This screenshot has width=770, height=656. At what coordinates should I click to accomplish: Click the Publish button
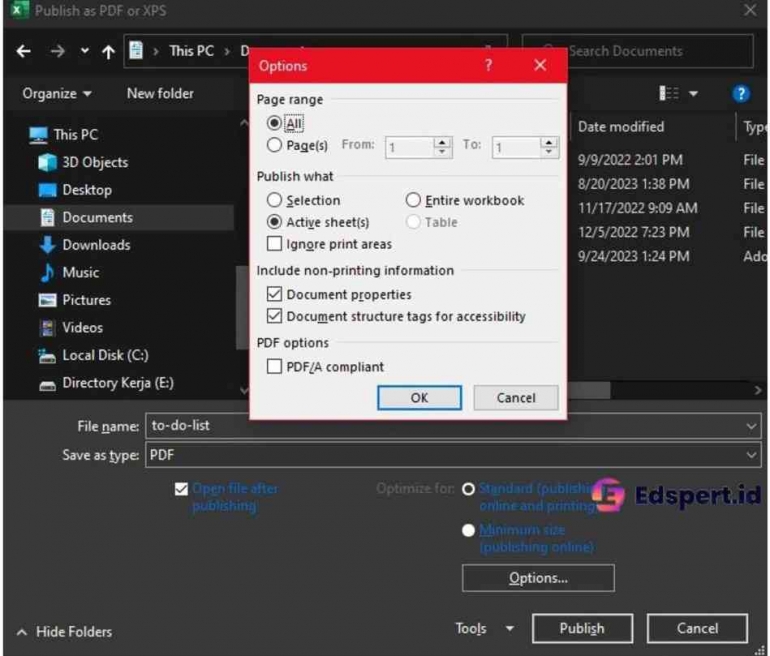pos(582,629)
